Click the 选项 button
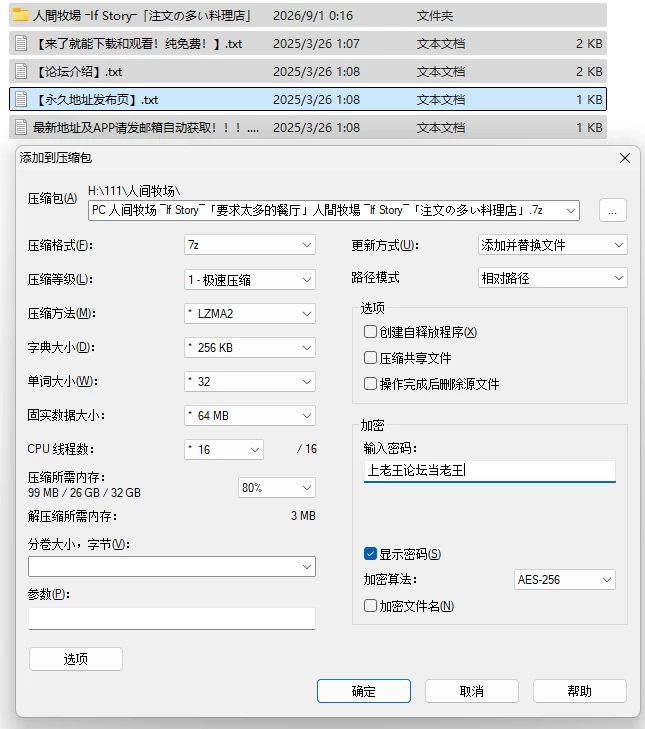645x729 pixels. point(76,659)
